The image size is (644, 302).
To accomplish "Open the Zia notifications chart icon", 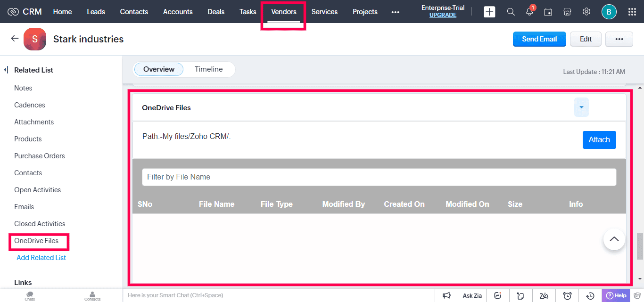I will point(497,295).
